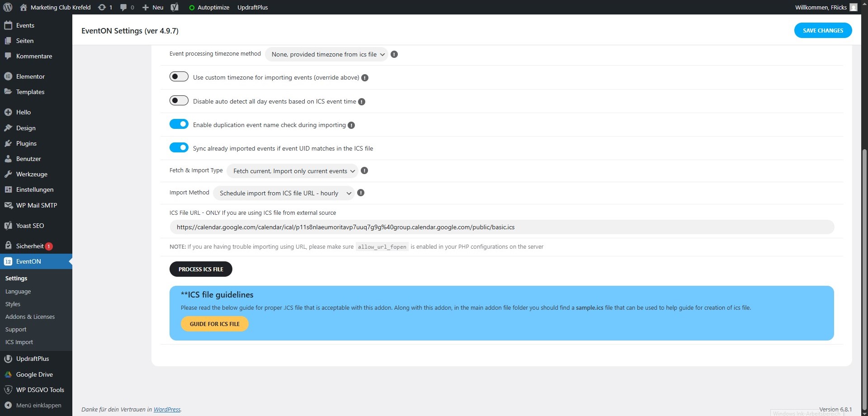Click the Plugins plug icon

pos(8,143)
